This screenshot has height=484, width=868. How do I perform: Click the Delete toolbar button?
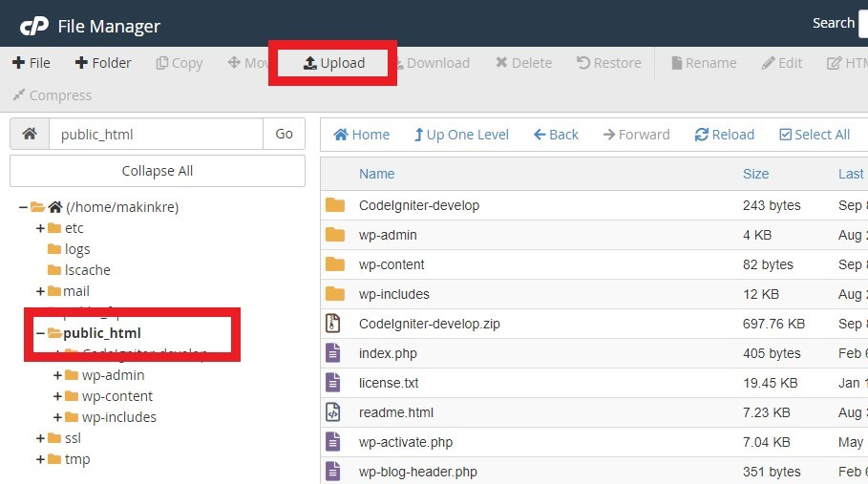click(523, 63)
